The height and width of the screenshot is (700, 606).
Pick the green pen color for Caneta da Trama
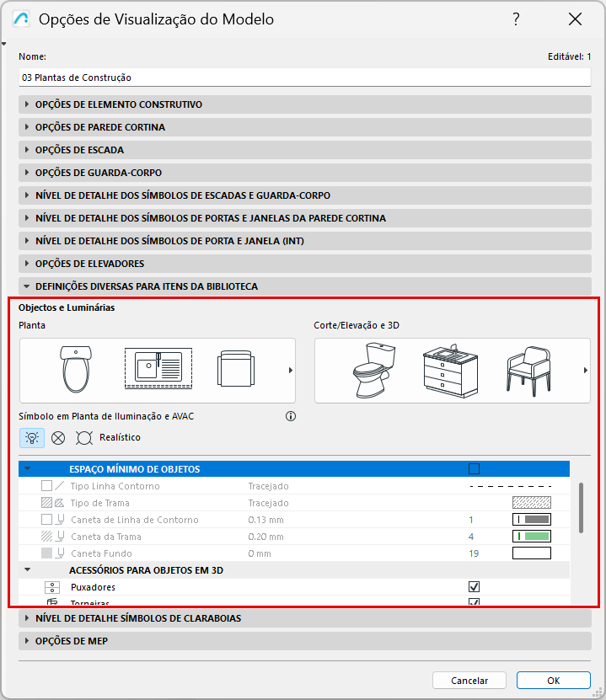532,536
